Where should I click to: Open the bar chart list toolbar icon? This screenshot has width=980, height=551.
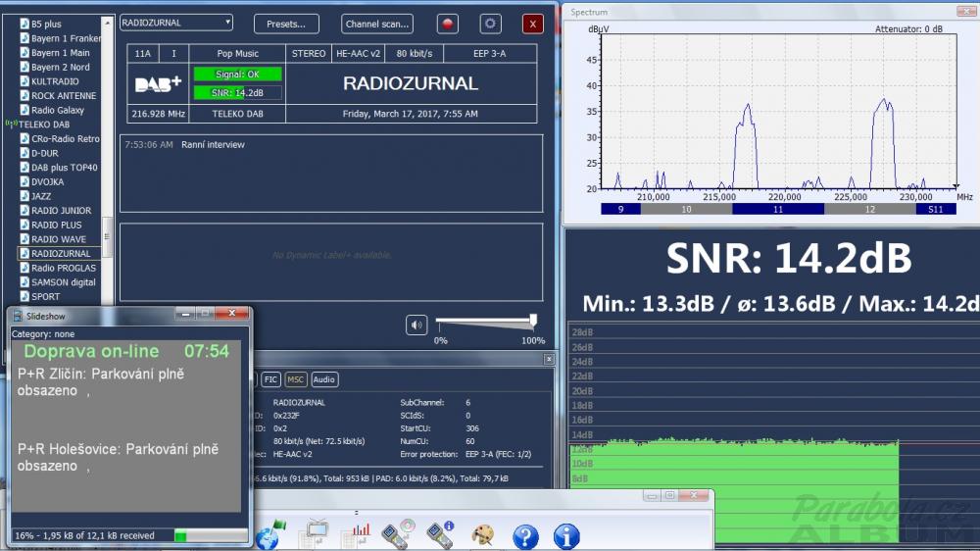tap(357, 536)
